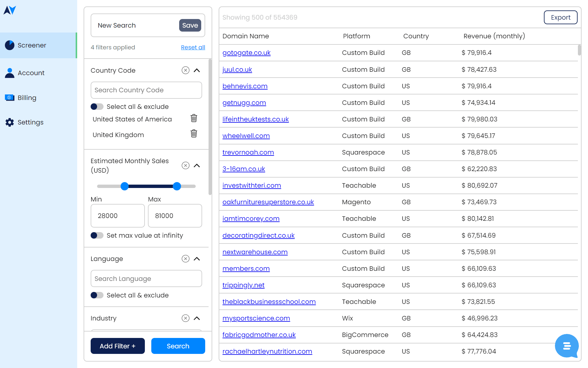
Task: Toggle Country Code select all & exclude
Action: [x=97, y=107]
